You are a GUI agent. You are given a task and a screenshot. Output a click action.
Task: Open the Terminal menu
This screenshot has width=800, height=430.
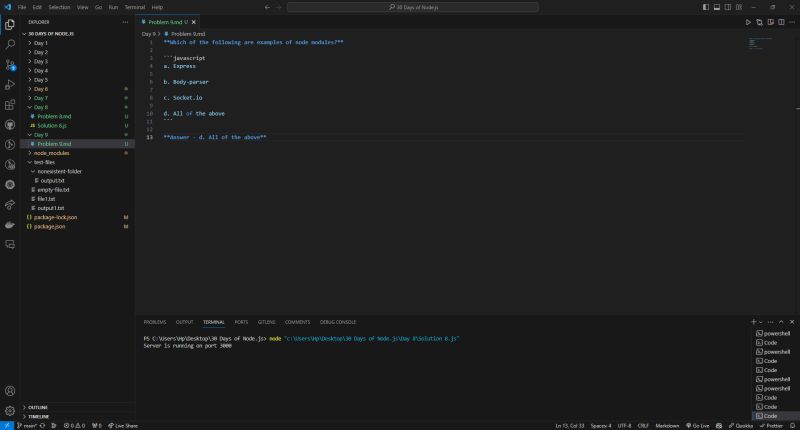tap(135, 7)
